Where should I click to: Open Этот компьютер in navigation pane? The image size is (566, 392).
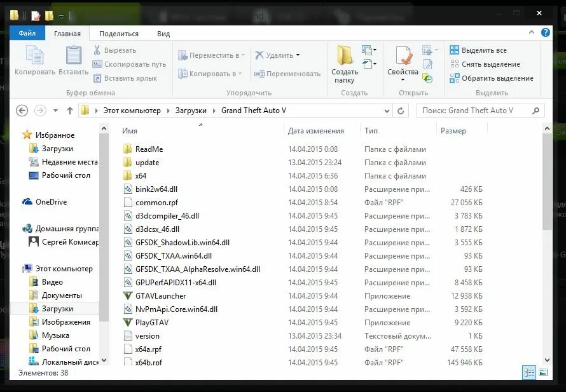point(64,269)
